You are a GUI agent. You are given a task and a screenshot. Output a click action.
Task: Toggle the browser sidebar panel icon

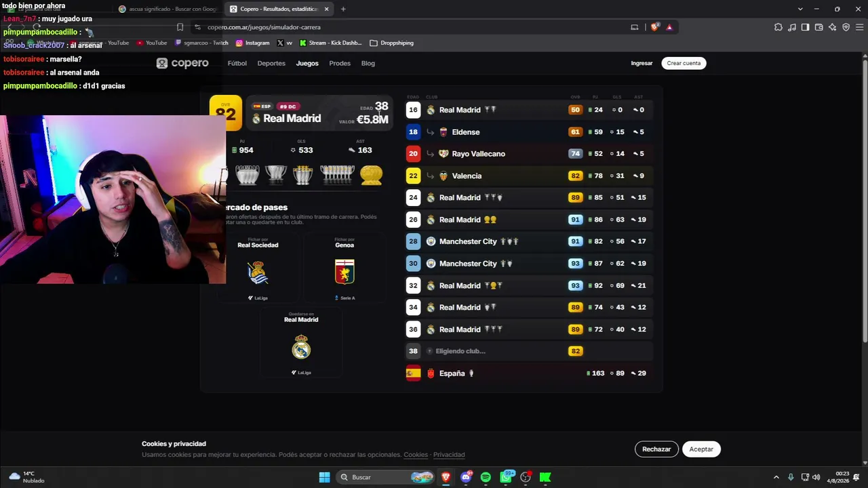pos(805,27)
